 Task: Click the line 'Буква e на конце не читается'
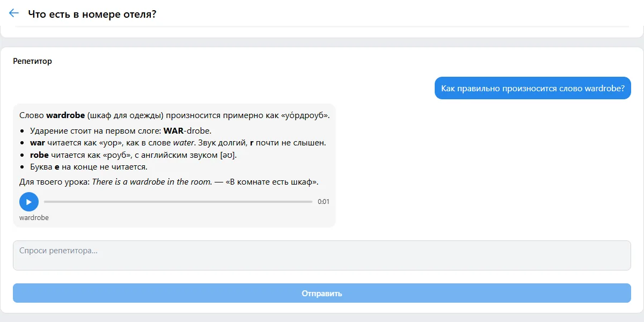89,167
